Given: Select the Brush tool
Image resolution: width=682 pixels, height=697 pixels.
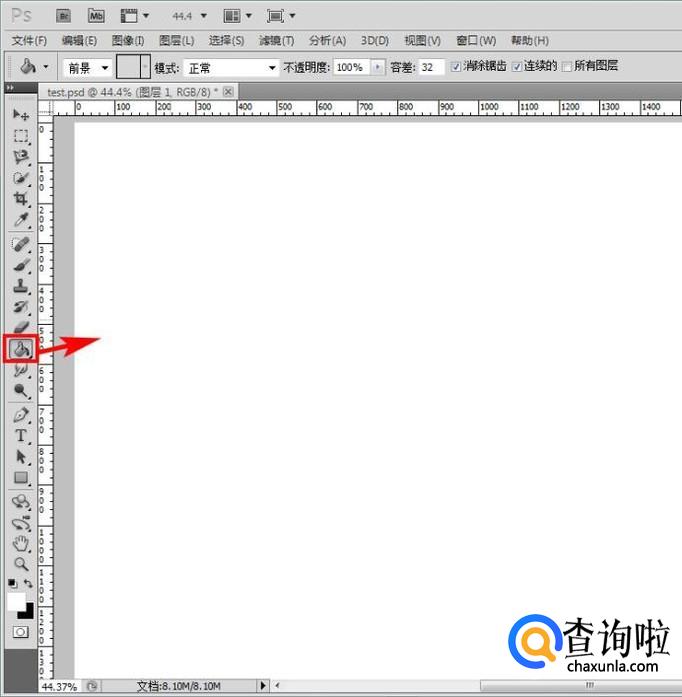Looking at the screenshot, I should point(20,265).
